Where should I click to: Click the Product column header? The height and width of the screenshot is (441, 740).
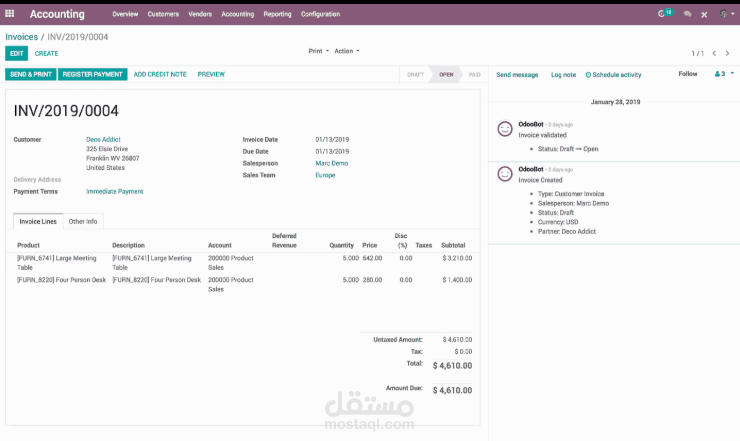28,245
